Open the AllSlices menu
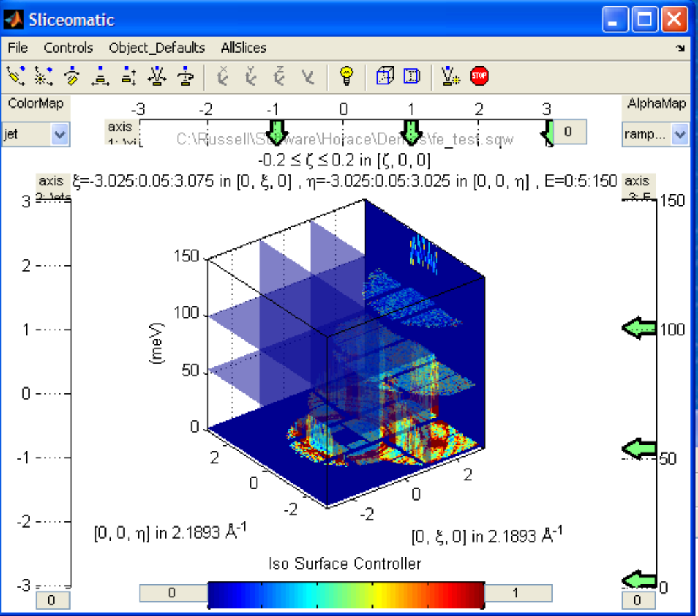Viewport: 698px width, 616px height. [244, 48]
